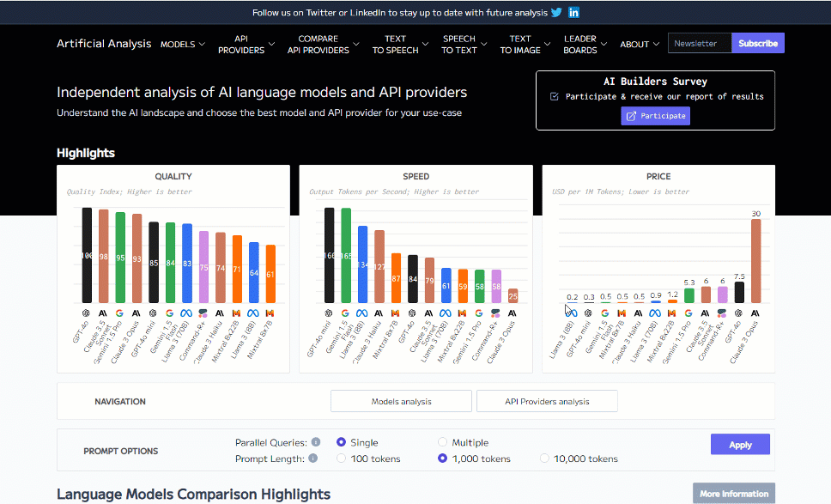Viewport: 831px width, 504px height.
Task: Focus the Newsletter email field
Action: 700,43
